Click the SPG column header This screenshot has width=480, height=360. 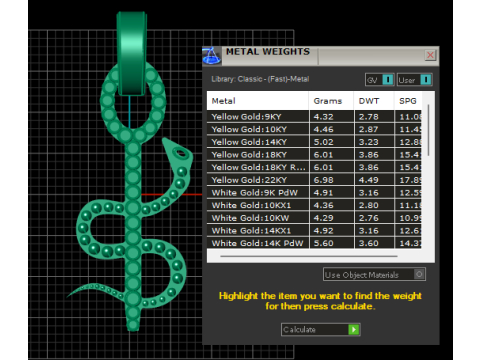coord(408,101)
